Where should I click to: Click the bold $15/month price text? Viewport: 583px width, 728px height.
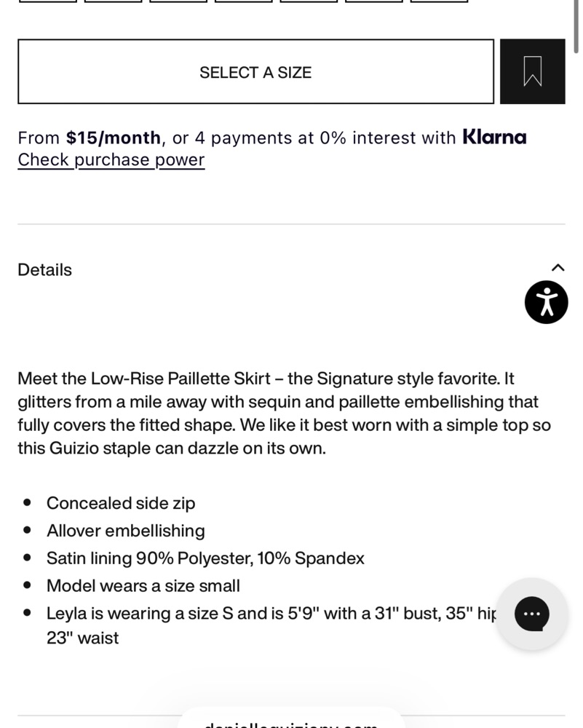(x=114, y=138)
